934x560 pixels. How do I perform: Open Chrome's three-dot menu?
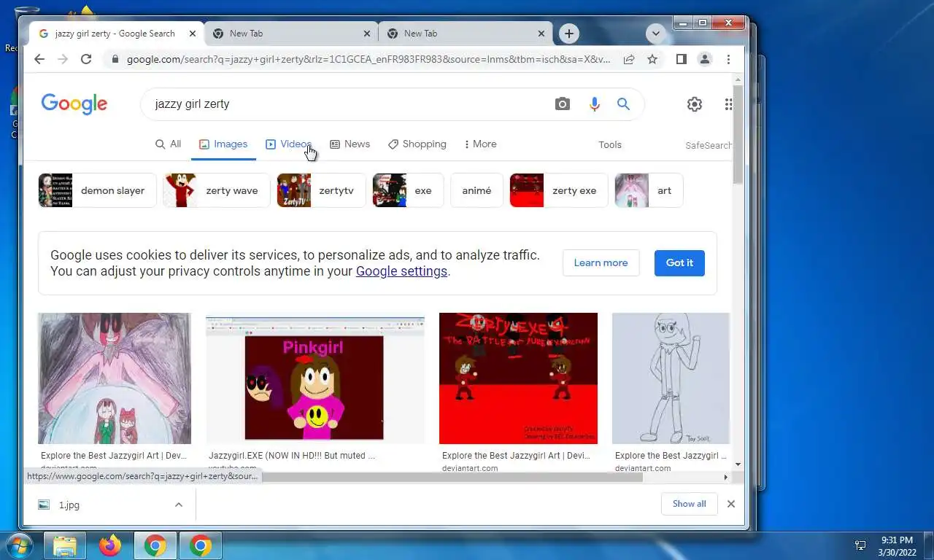[728, 59]
